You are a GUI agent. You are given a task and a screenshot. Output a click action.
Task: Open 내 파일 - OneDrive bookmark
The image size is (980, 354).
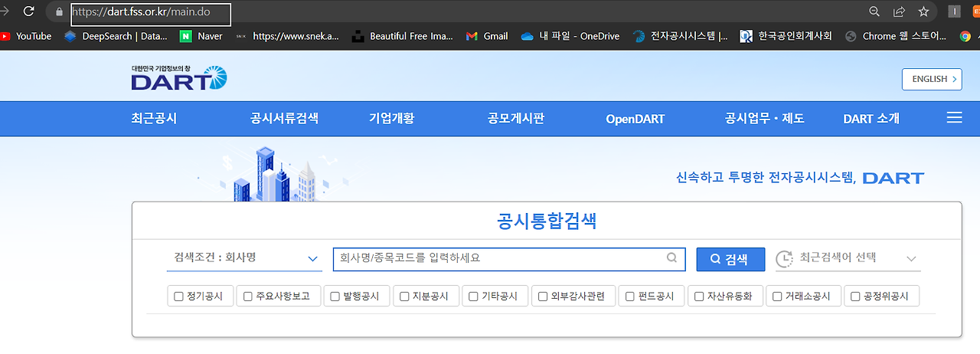[x=570, y=36]
